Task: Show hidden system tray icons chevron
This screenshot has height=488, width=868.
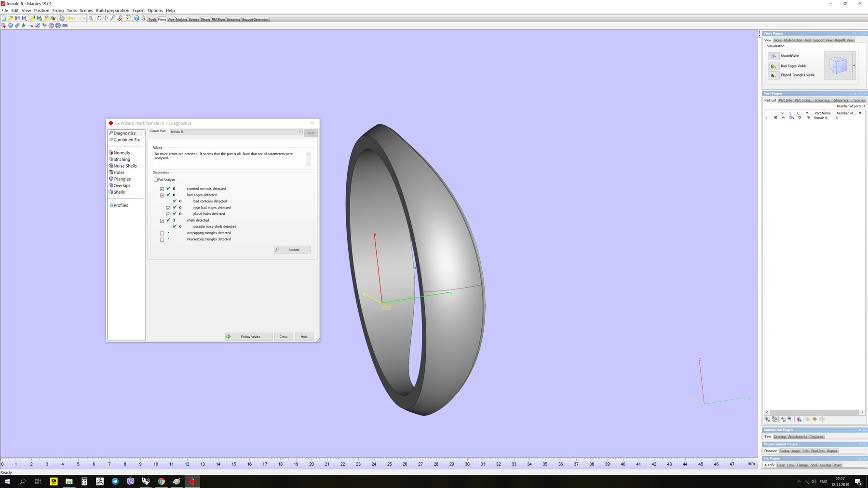Action: [x=799, y=481]
